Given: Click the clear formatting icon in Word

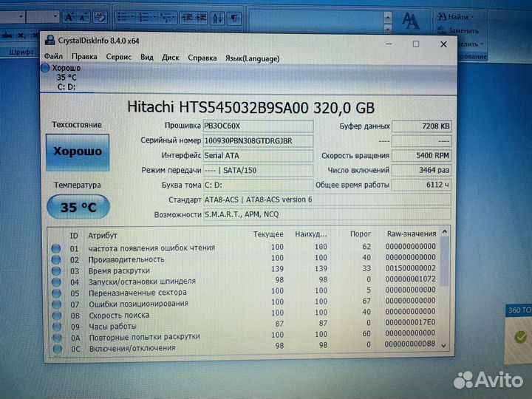Looking at the screenshot, I should [100, 16].
